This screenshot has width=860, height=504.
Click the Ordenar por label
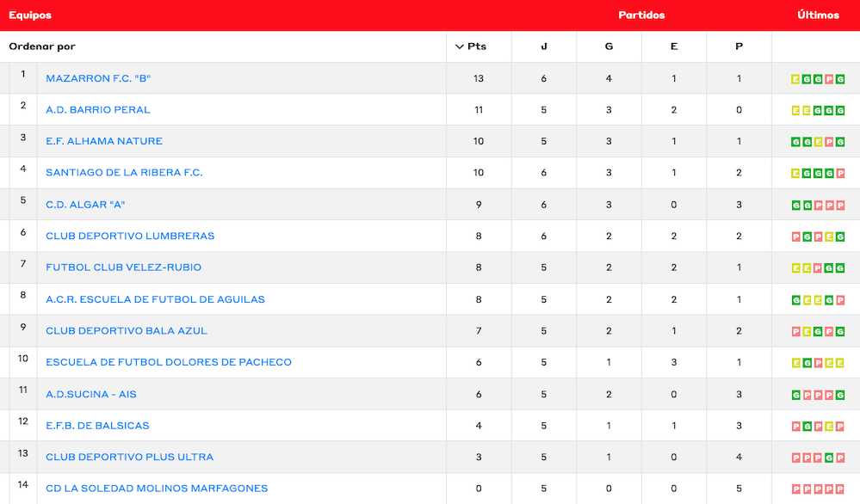coord(42,46)
